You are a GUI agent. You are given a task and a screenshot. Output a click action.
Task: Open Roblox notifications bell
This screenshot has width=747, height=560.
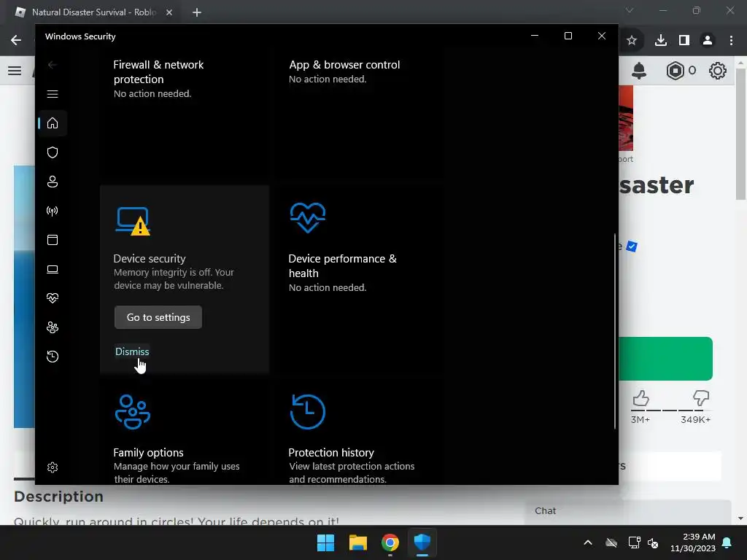(x=639, y=71)
